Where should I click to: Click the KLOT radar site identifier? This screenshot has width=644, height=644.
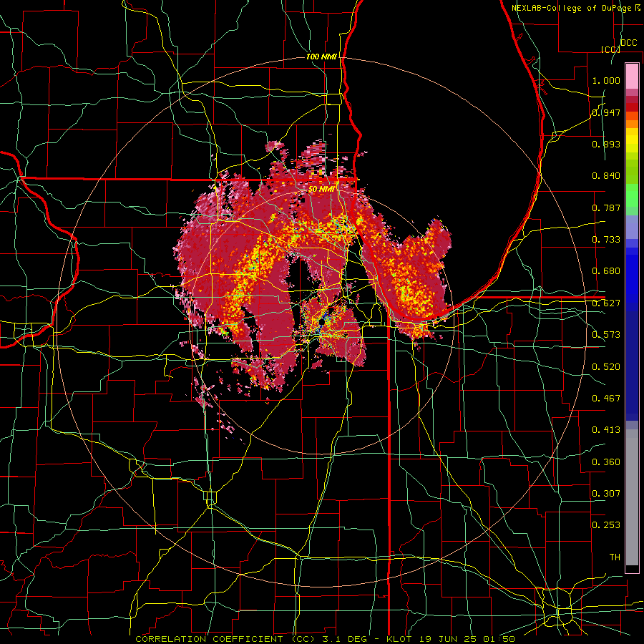(398, 639)
